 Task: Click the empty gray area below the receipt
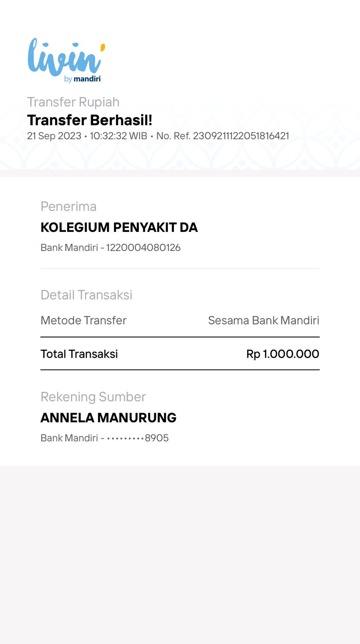[x=180, y=555]
